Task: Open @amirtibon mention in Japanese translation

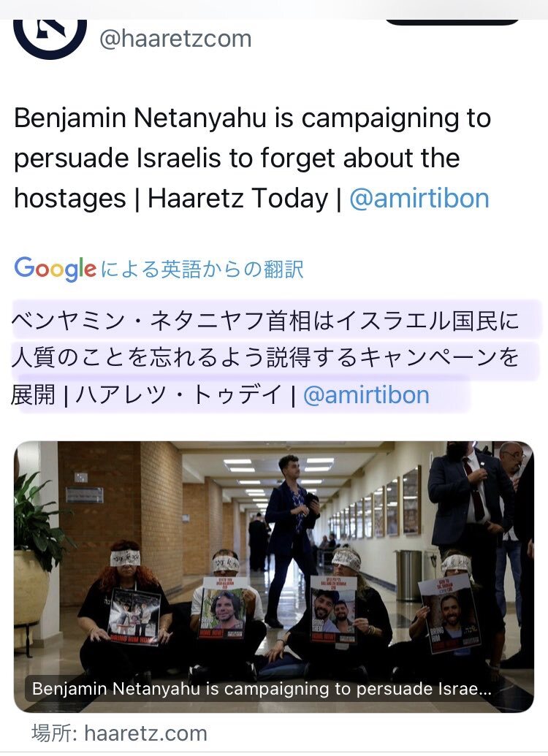Action: (366, 395)
